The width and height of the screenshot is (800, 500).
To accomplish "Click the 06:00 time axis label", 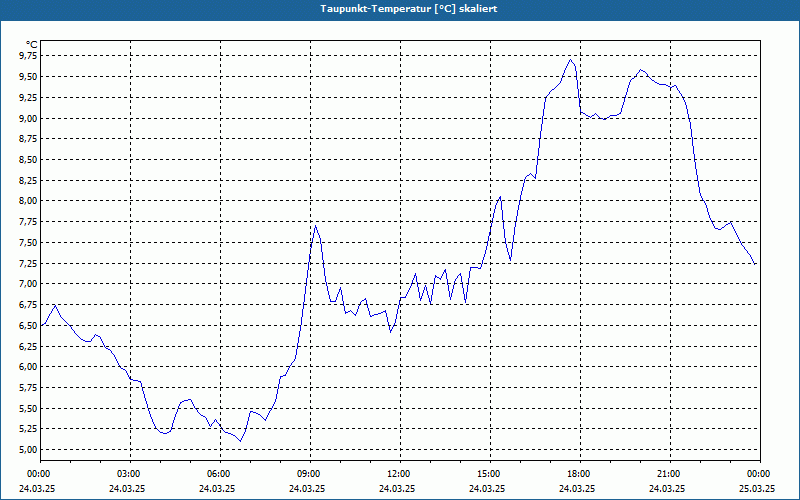I will [x=220, y=474].
